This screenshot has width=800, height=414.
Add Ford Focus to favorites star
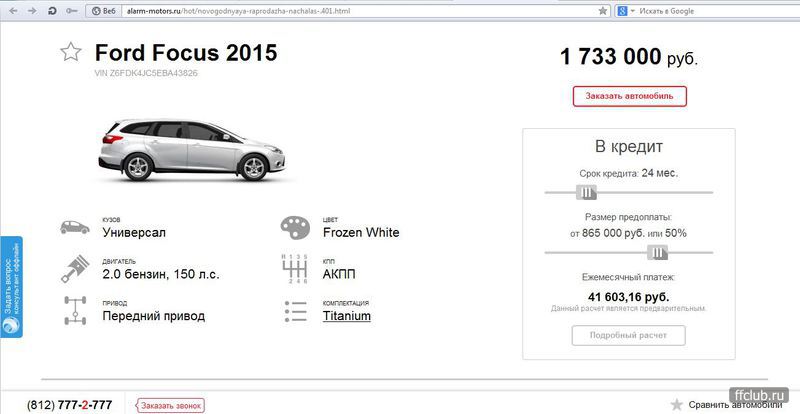(x=71, y=52)
